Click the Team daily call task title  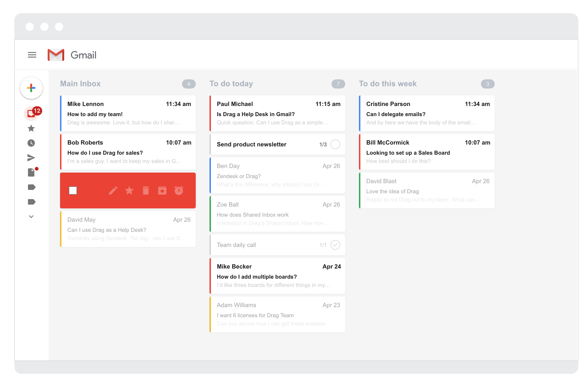point(236,245)
